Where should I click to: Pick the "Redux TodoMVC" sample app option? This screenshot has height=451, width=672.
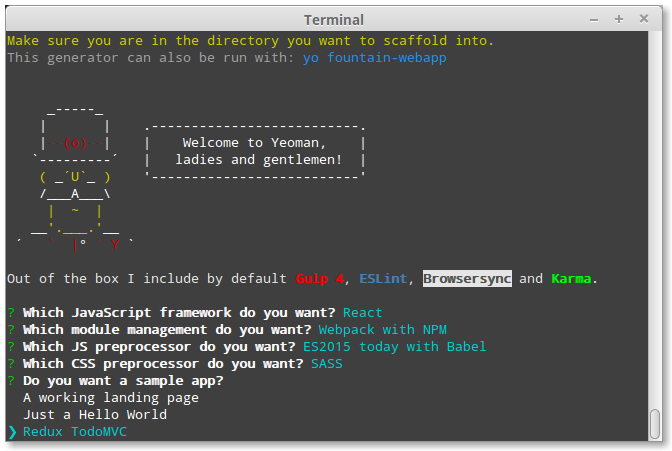click(x=74, y=432)
